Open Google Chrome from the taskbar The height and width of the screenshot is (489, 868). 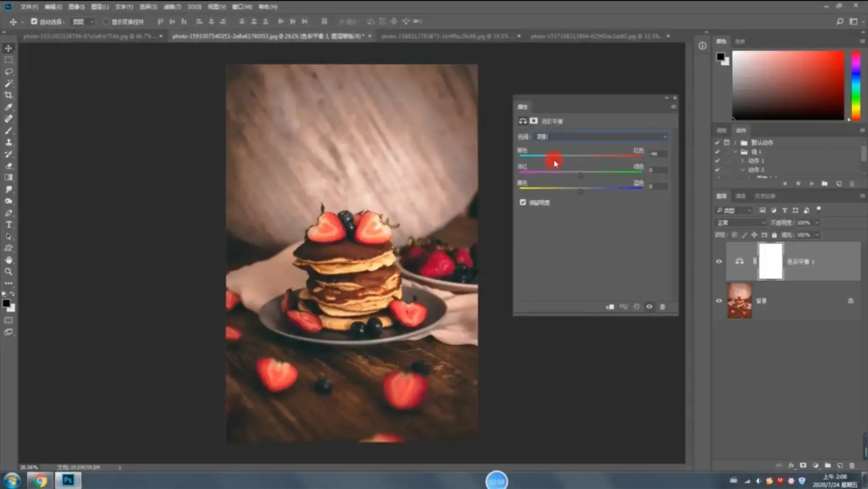(40, 480)
